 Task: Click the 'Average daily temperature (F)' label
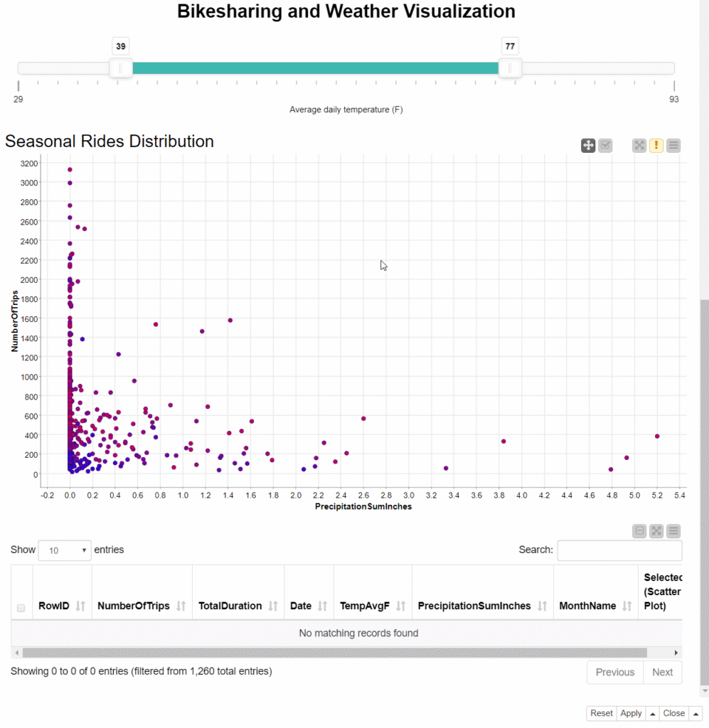[x=346, y=109]
